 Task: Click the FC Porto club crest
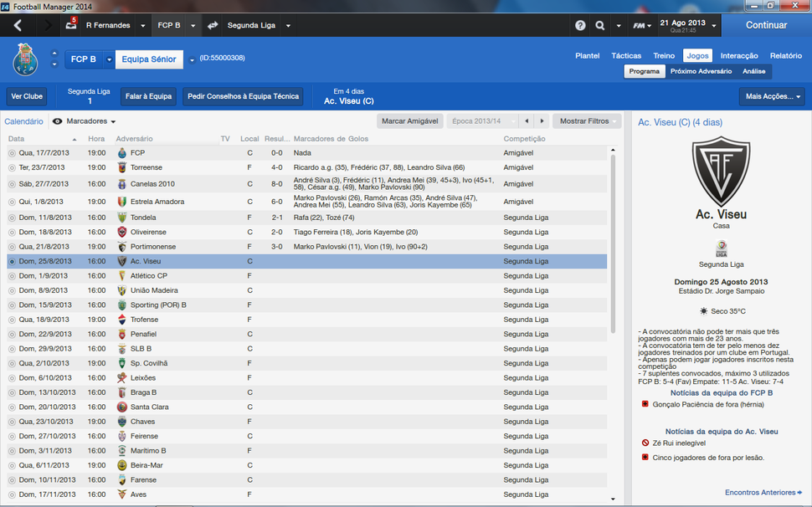pos(25,59)
